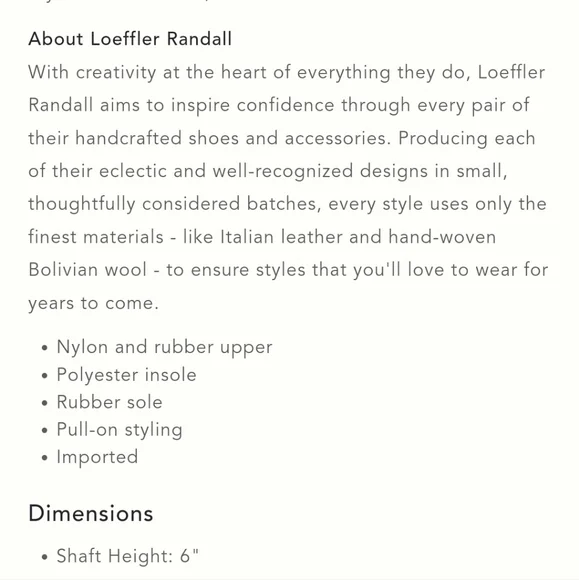Click the bullet dot before "Imported"
Image resolution: width=579 pixels, height=580 pixels.
(45, 458)
